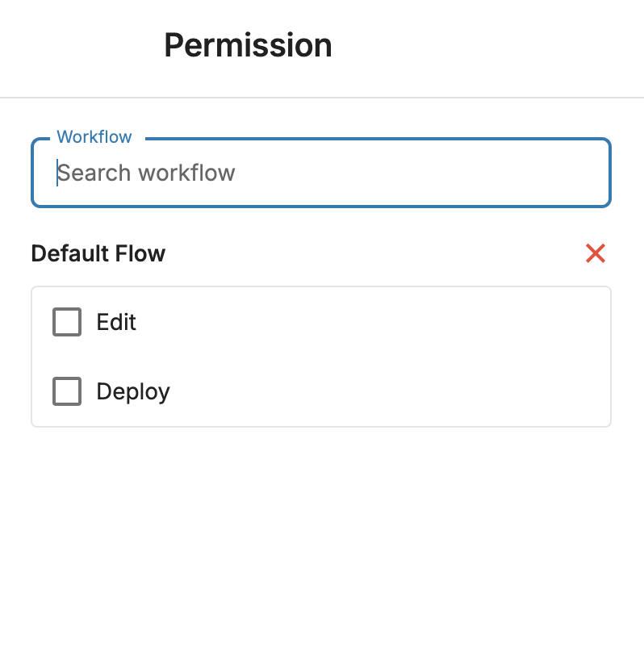Click the Permission heading
This screenshot has width=644, height=660.
[x=248, y=45]
